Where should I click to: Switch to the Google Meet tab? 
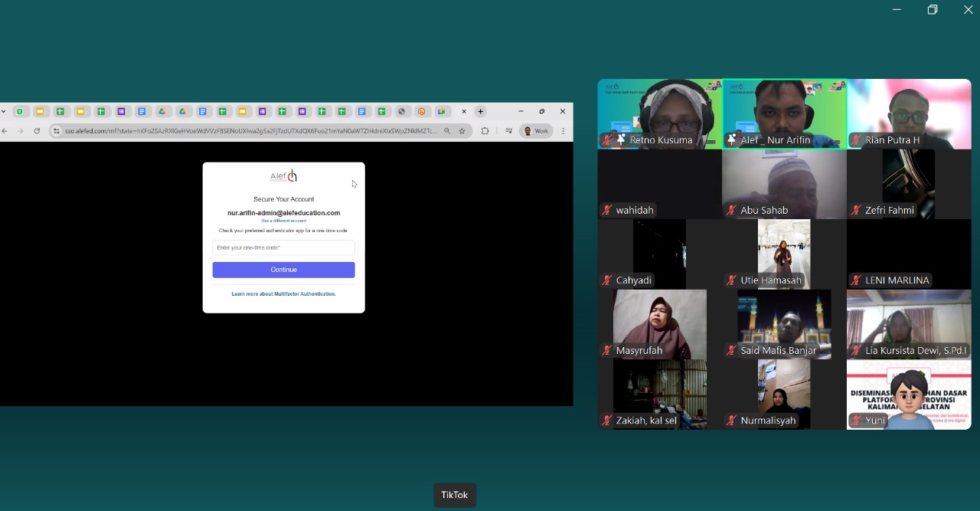pyautogui.click(x=442, y=112)
